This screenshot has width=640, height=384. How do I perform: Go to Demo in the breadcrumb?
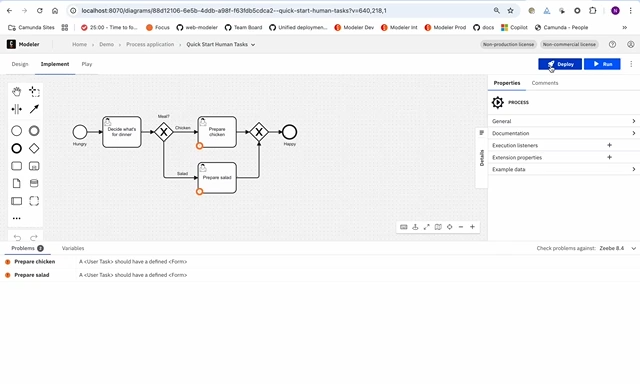tap(107, 44)
